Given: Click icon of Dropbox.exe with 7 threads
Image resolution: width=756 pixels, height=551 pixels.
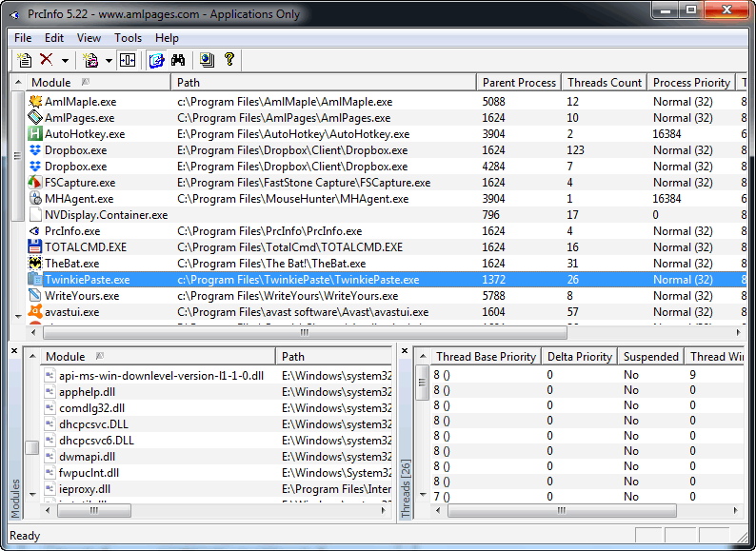Looking at the screenshot, I should [35, 167].
